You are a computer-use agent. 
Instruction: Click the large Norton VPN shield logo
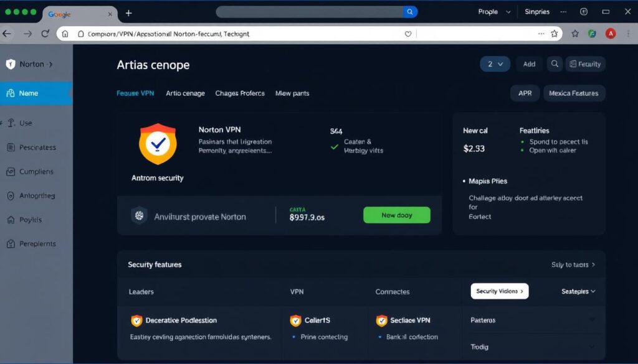coord(158,144)
